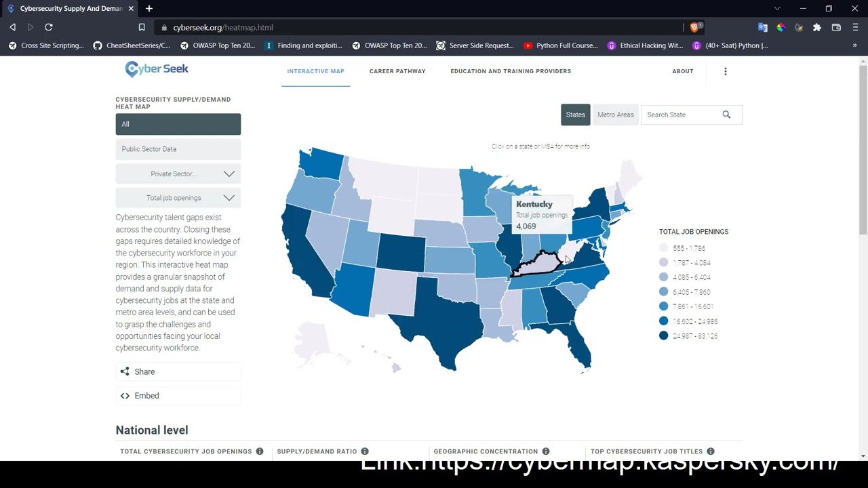The image size is (868, 488).
Task: Select the All data filter
Action: point(178,124)
